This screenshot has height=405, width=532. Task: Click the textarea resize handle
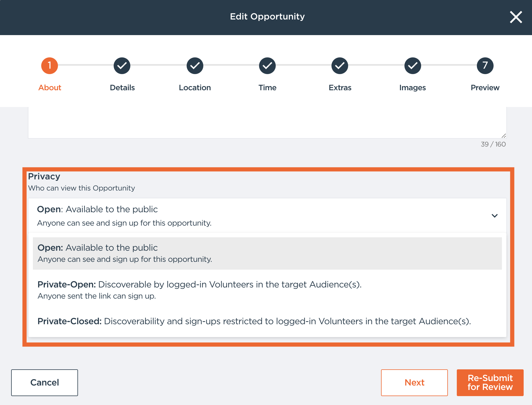[x=504, y=136]
